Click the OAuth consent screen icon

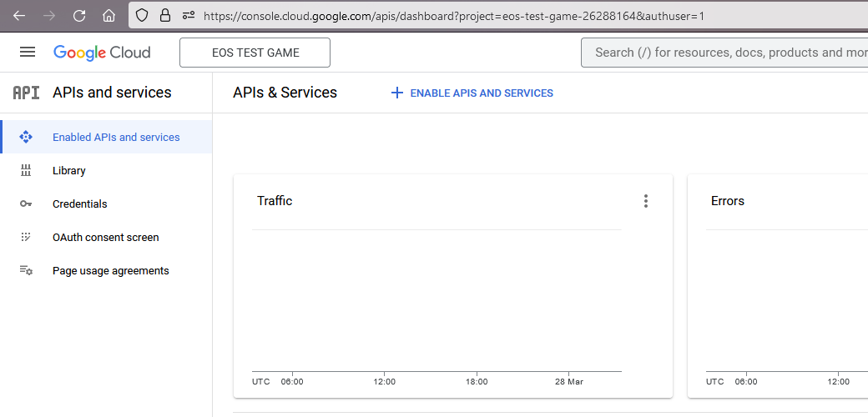tap(26, 237)
